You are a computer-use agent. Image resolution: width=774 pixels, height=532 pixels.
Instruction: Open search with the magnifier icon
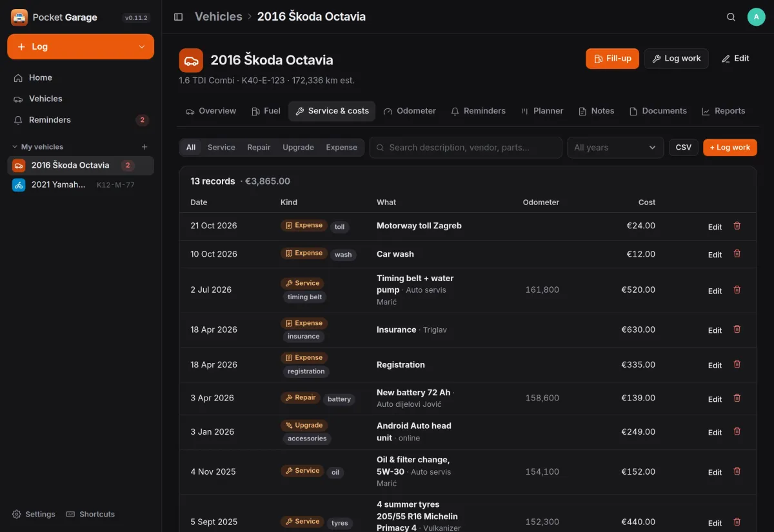pos(731,17)
